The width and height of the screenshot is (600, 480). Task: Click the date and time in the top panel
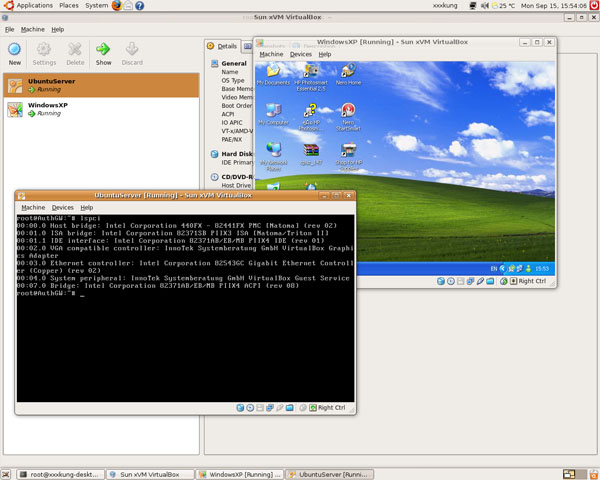(553, 6)
